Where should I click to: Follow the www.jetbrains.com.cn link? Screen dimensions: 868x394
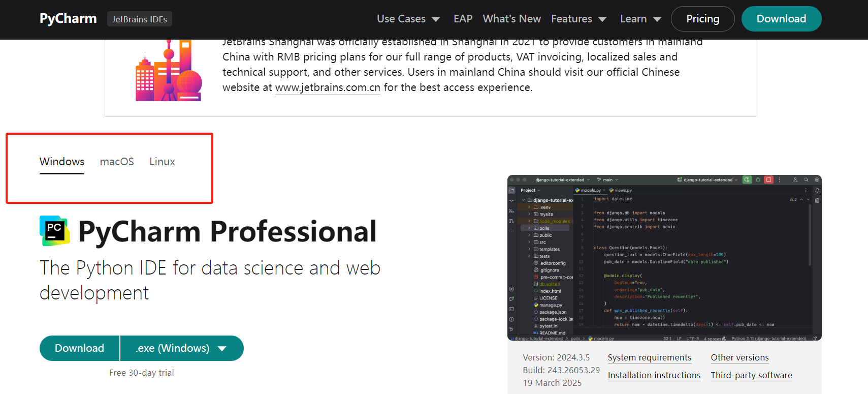point(328,87)
